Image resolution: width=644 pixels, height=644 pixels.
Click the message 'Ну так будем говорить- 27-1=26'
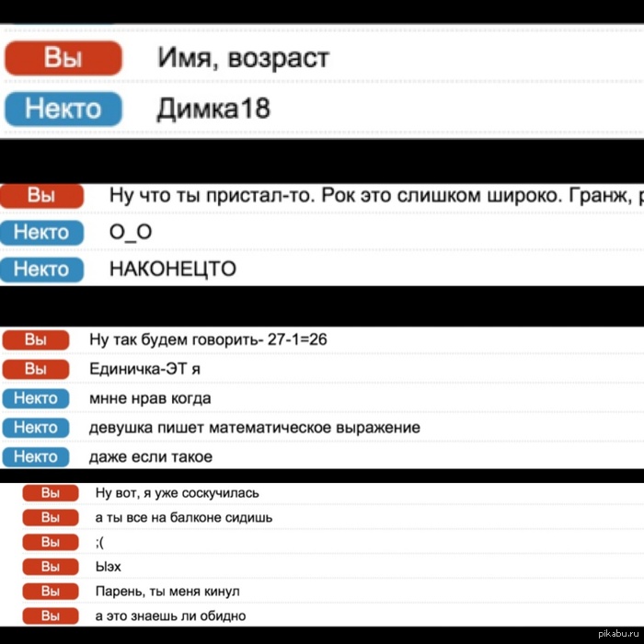click(x=208, y=340)
